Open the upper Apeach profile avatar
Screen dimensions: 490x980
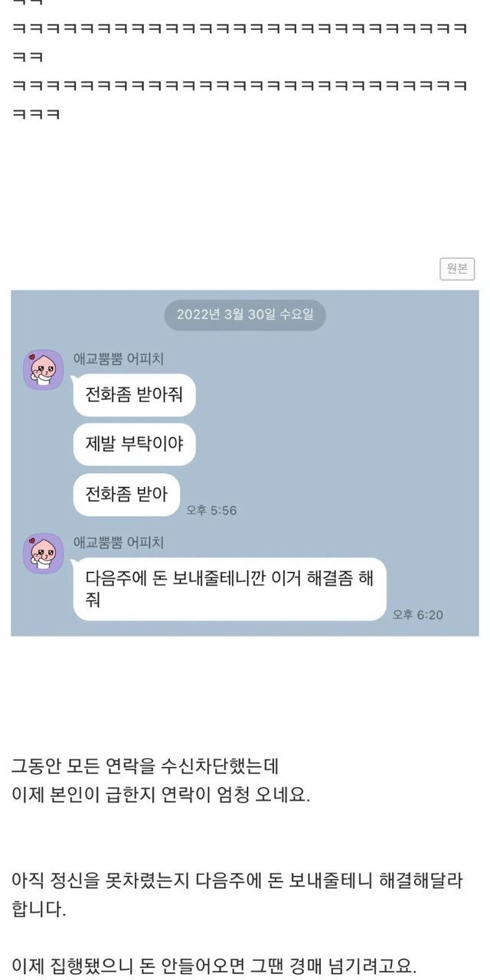43,370
